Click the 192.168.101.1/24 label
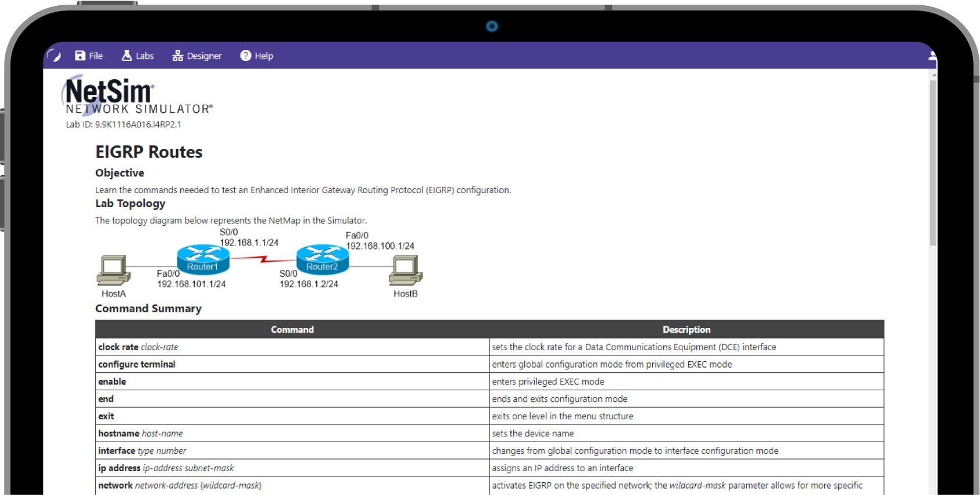Viewport: 980px width, 495px height. coord(191,284)
